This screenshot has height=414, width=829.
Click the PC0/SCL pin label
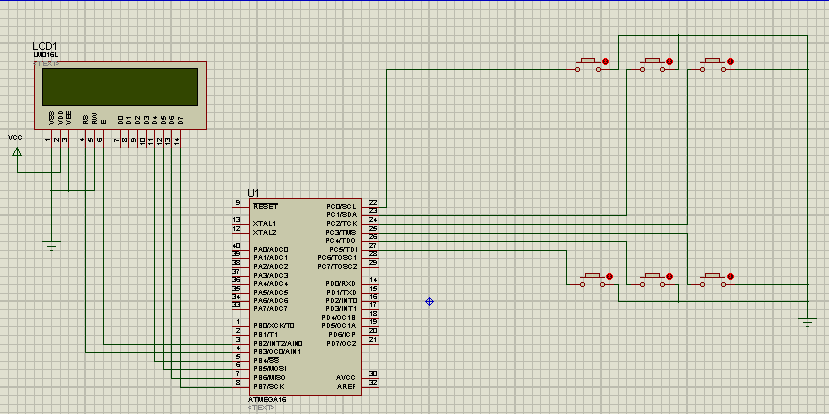(x=341, y=206)
